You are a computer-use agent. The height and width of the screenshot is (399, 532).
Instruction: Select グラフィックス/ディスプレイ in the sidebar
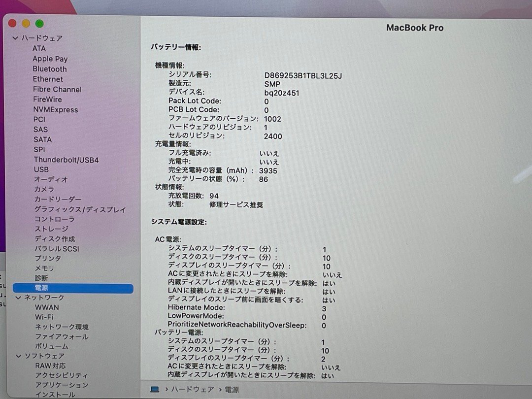pyautogui.click(x=80, y=210)
